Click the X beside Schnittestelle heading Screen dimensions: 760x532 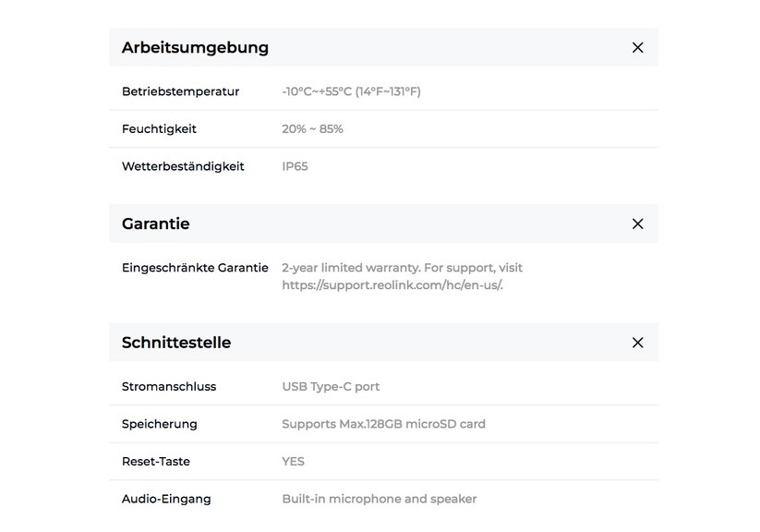[637, 343]
